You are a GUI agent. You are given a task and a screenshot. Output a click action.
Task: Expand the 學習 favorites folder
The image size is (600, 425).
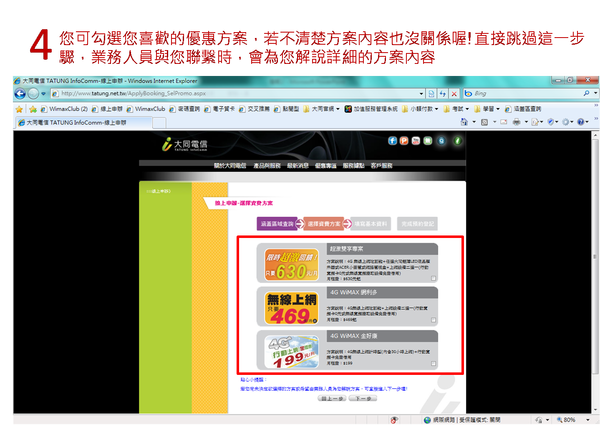click(486, 109)
